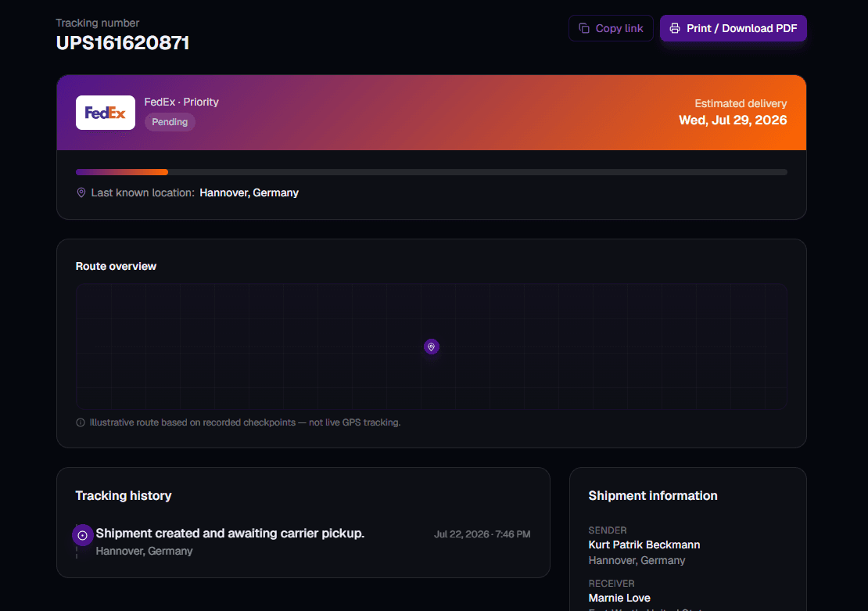Click estimated delivery date Wed, Jul 29, 2026
868x611 pixels.
pyautogui.click(x=733, y=120)
